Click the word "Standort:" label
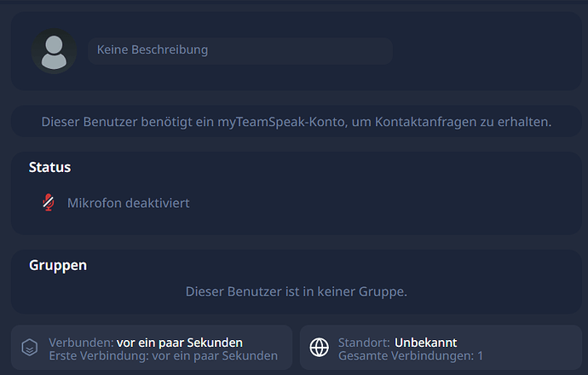This screenshot has width=588, height=375. 364,343
